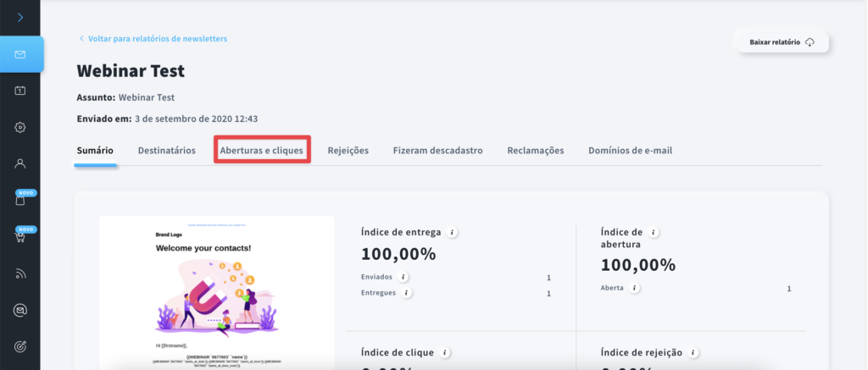Open the Aberturas e cliques tab
The height and width of the screenshot is (370, 868).
click(261, 151)
